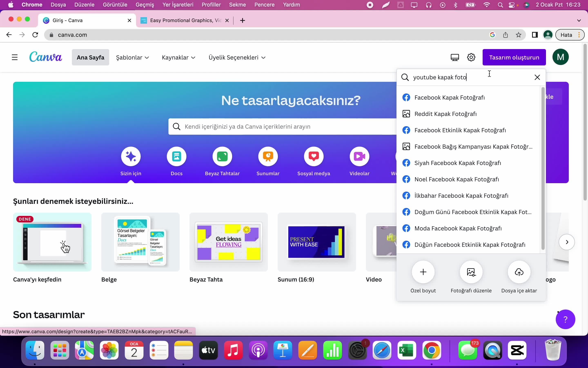This screenshot has height=368, width=588.
Task: Reload the page in Chrome
Action: (x=35, y=35)
